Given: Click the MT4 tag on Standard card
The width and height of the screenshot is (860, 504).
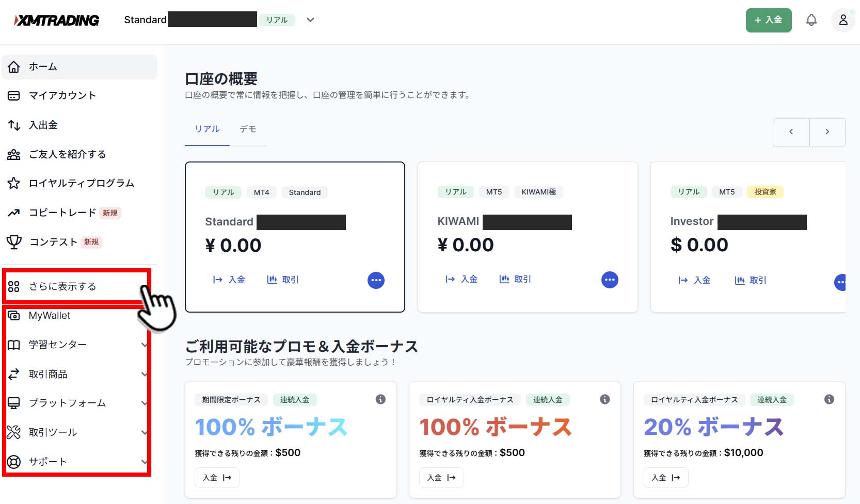Looking at the screenshot, I should 261,192.
